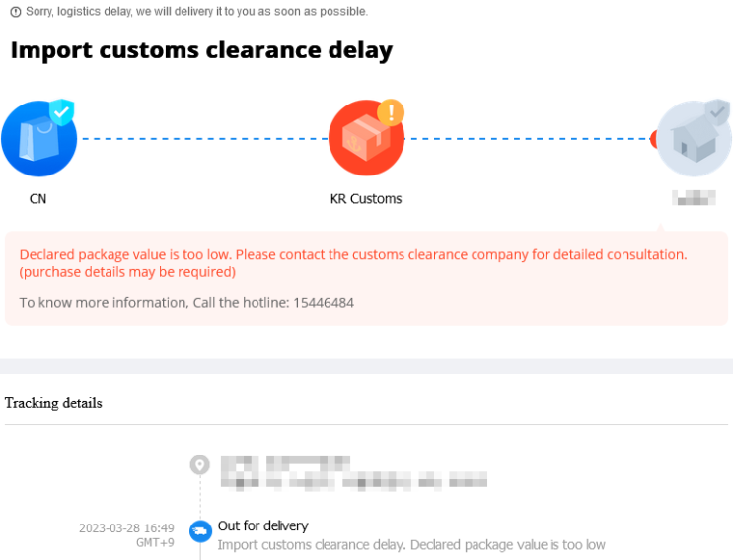Click the hotline number 15446484
733x560 pixels.
[x=323, y=303]
